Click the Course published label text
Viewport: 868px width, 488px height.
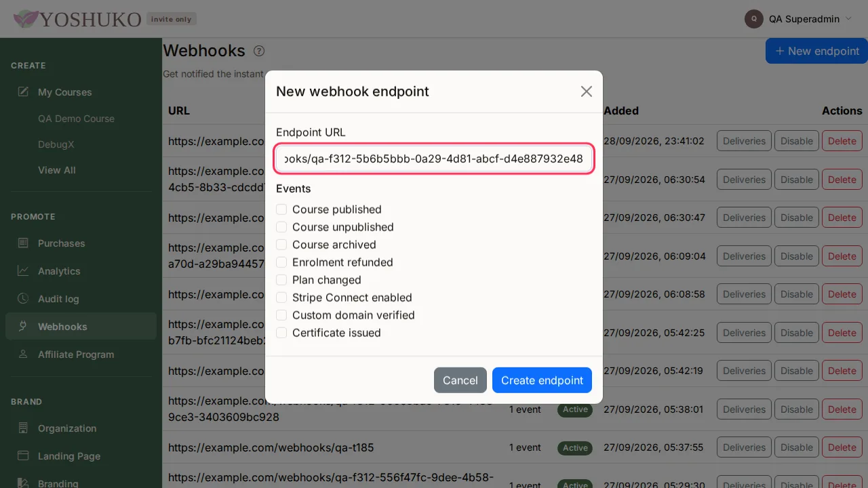(x=337, y=209)
